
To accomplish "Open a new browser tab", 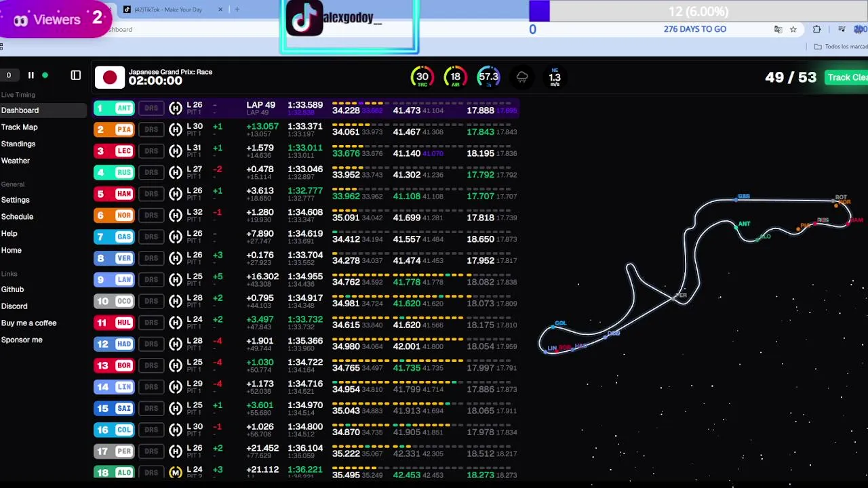I will [x=237, y=9].
